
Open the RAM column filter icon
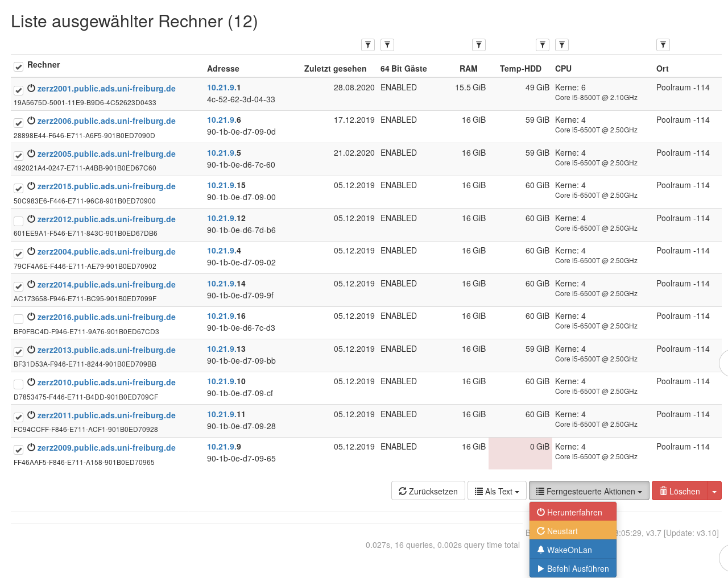click(479, 45)
